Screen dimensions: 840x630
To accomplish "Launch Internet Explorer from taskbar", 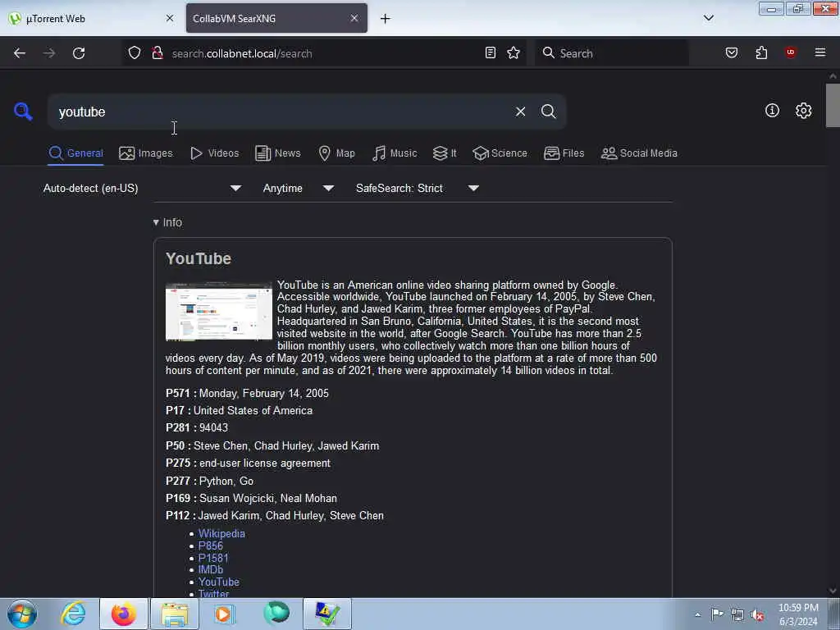I will (73, 614).
